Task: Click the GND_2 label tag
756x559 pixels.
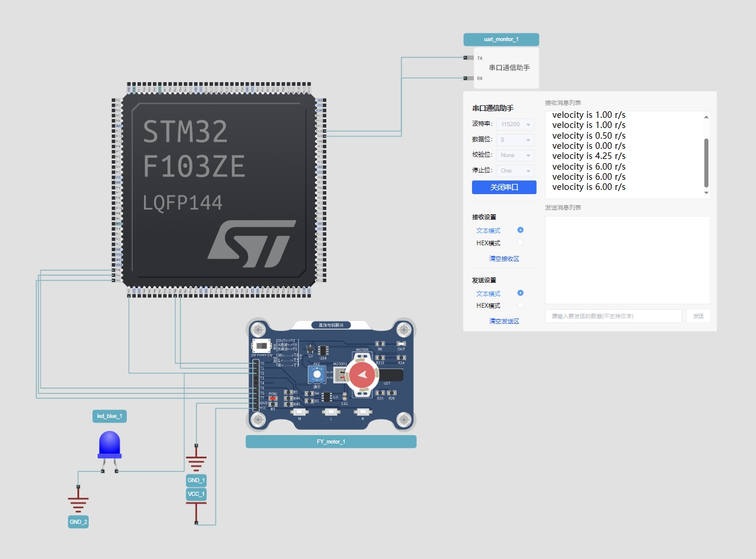Action: [x=78, y=522]
